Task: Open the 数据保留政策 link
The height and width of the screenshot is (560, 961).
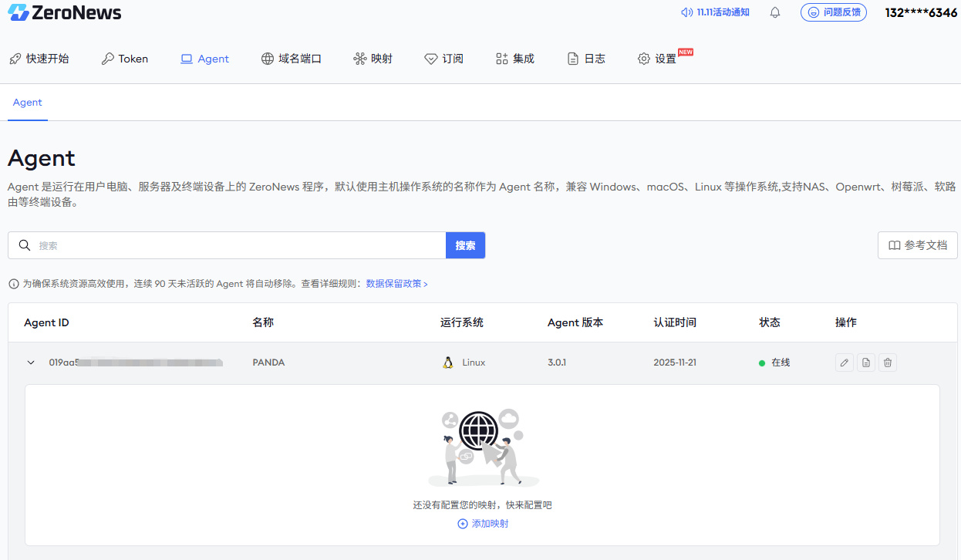Action: 396,284
